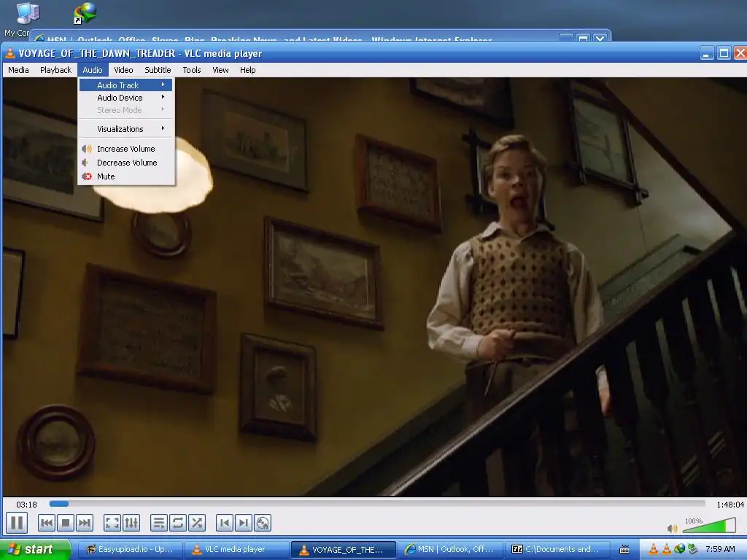Image resolution: width=747 pixels, height=560 pixels.
Task: Open the Help menu
Action: [x=248, y=70]
